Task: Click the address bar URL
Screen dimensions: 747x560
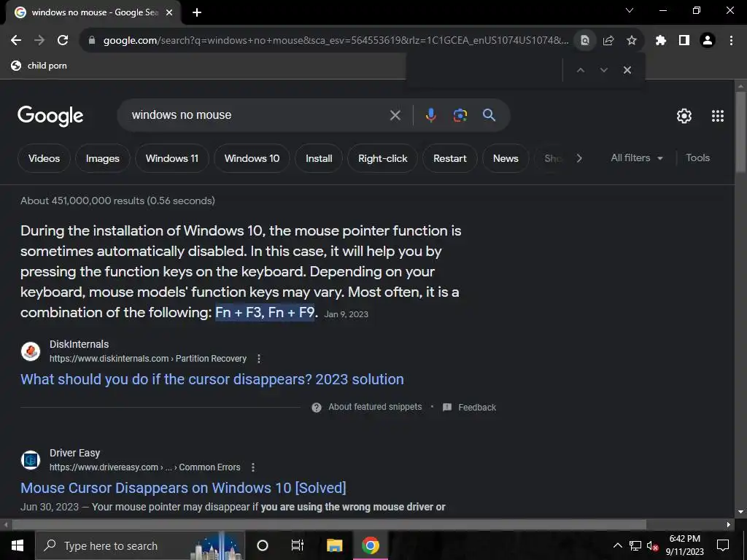Action: click(336, 41)
